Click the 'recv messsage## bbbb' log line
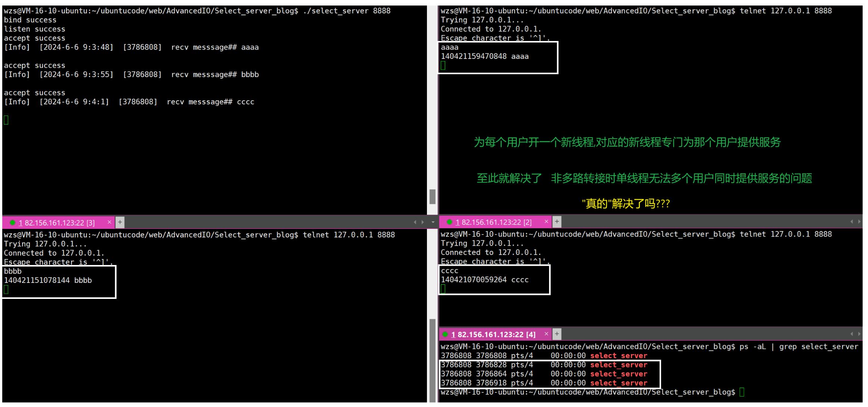This screenshot has height=407, width=868. (x=131, y=75)
